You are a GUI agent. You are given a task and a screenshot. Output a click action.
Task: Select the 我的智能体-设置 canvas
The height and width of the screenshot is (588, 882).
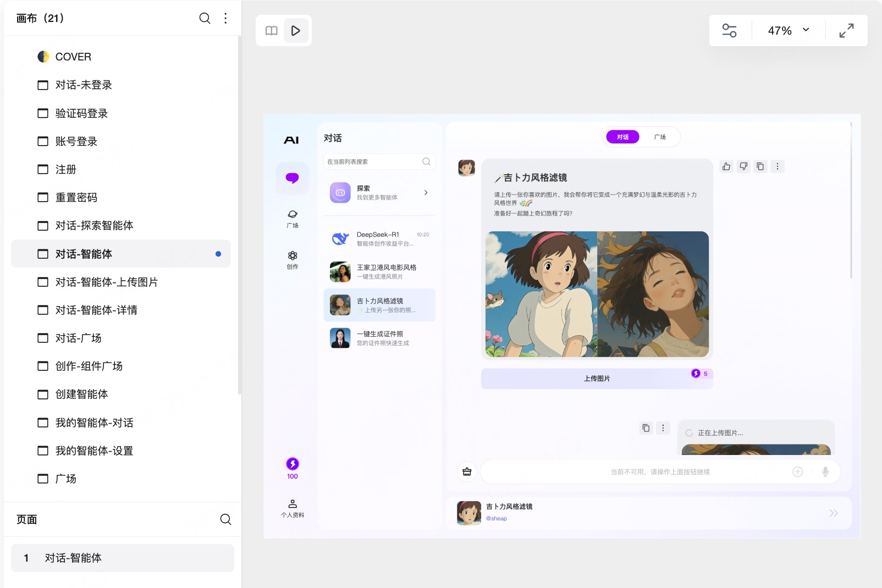(x=121, y=451)
